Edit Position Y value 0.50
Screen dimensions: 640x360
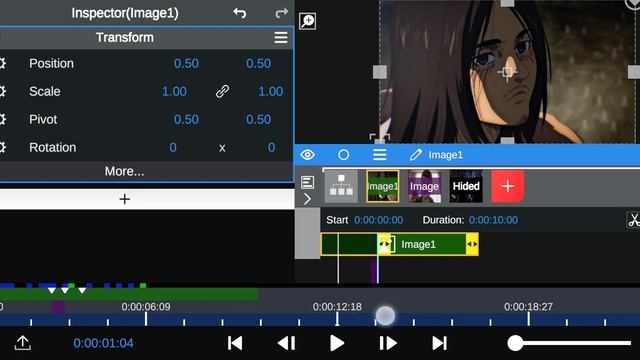click(x=258, y=64)
